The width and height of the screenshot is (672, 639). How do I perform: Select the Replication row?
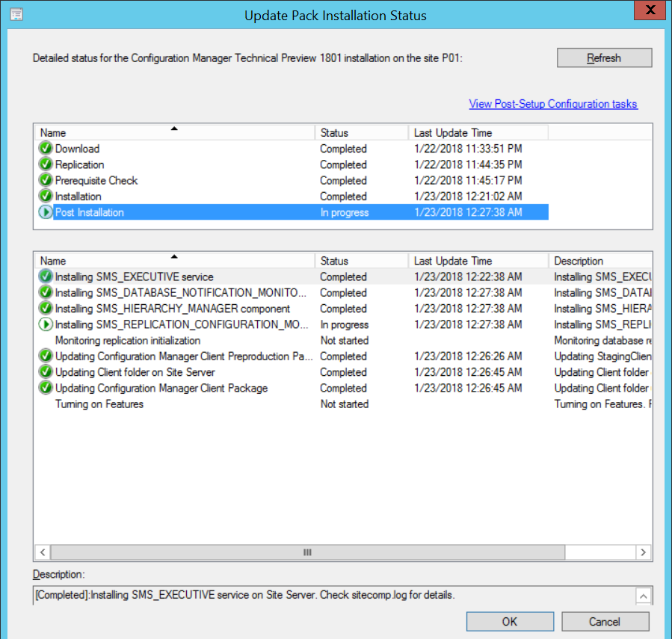point(292,164)
